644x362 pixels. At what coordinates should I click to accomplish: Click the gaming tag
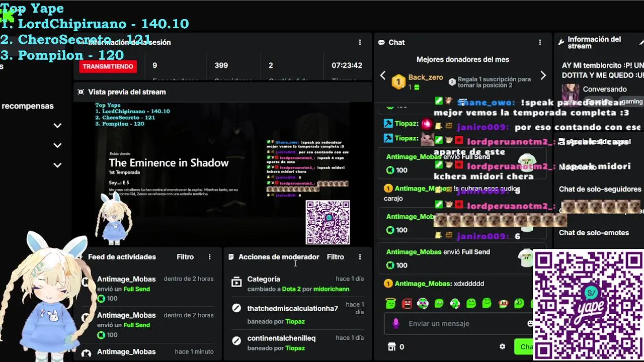(631, 102)
